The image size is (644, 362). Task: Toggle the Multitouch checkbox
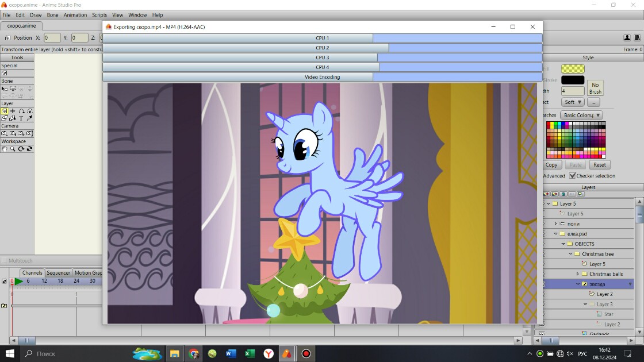(5, 261)
